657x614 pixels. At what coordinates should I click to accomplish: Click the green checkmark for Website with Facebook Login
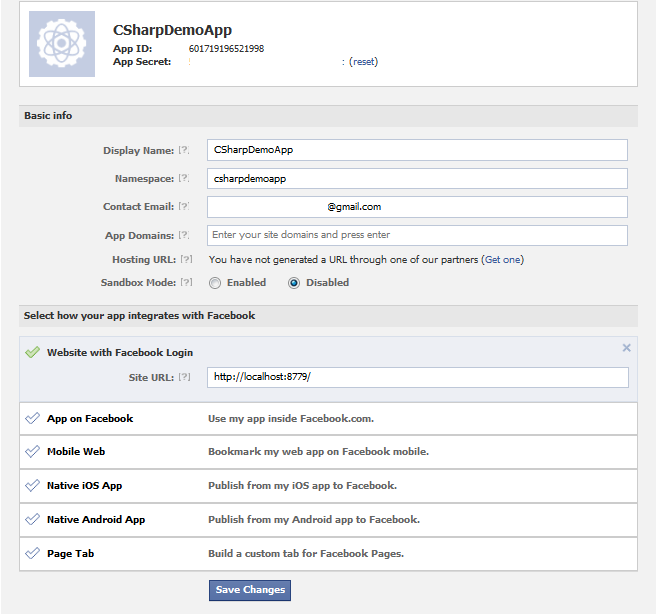[32, 352]
